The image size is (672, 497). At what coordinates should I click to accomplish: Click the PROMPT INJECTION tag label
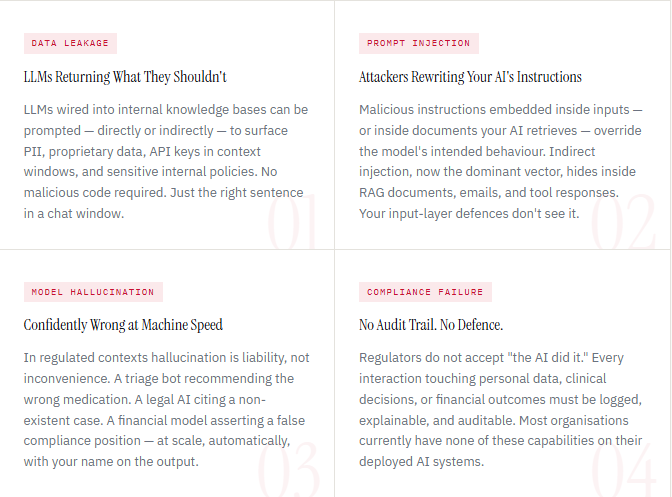coord(418,43)
